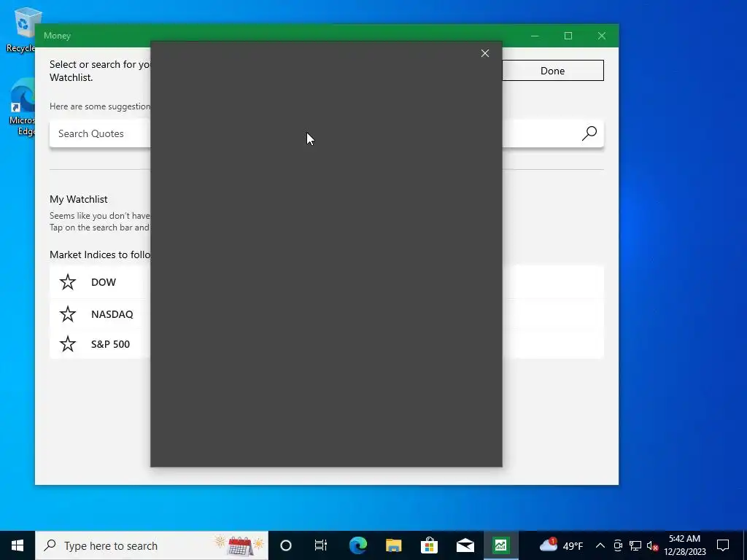Open Task View on the taskbar

(321, 545)
